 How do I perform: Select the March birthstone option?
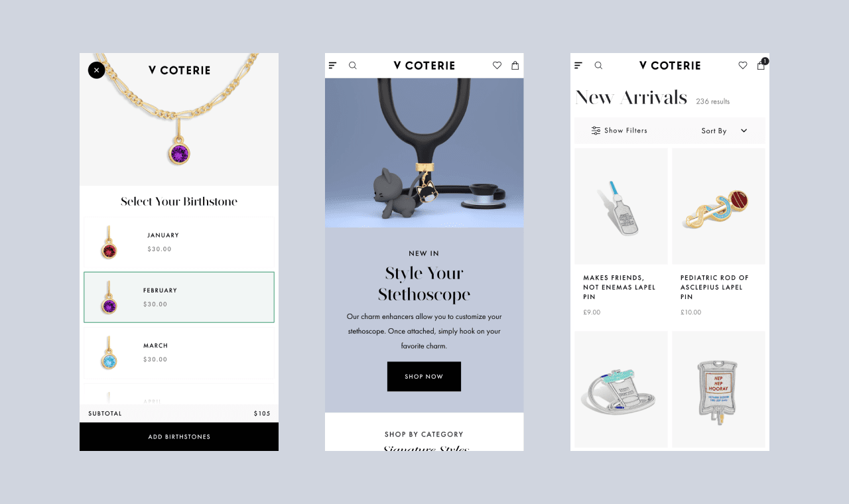click(179, 352)
